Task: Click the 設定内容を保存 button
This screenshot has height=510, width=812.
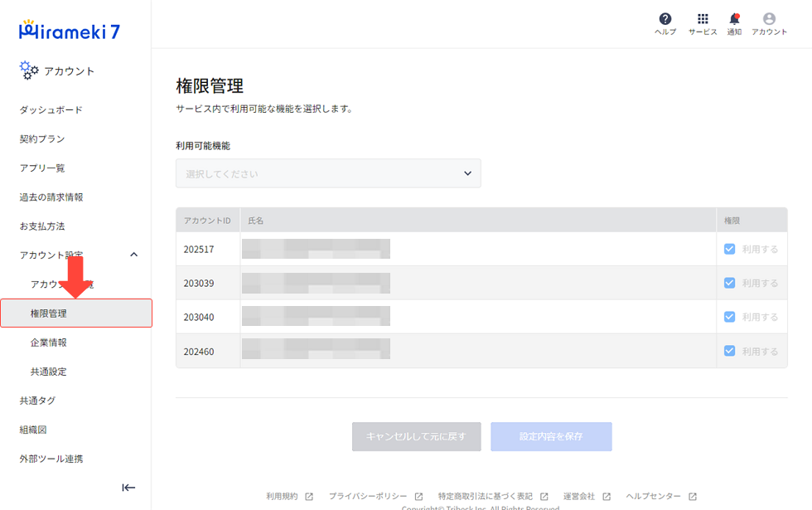Action: click(551, 436)
